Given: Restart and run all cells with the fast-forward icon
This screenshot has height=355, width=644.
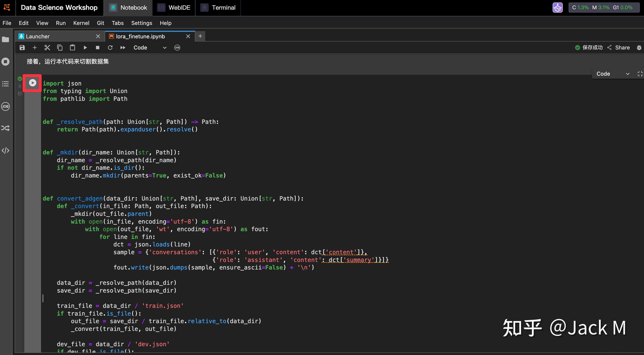Looking at the screenshot, I should (123, 48).
